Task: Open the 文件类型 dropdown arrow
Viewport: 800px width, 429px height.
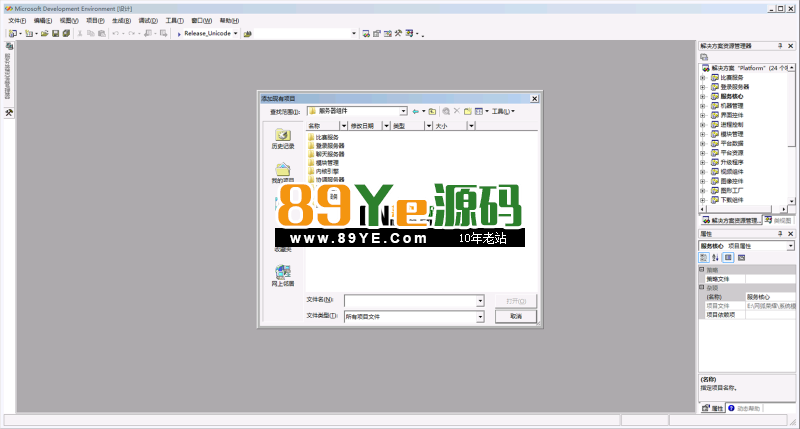Action: point(480,317)
